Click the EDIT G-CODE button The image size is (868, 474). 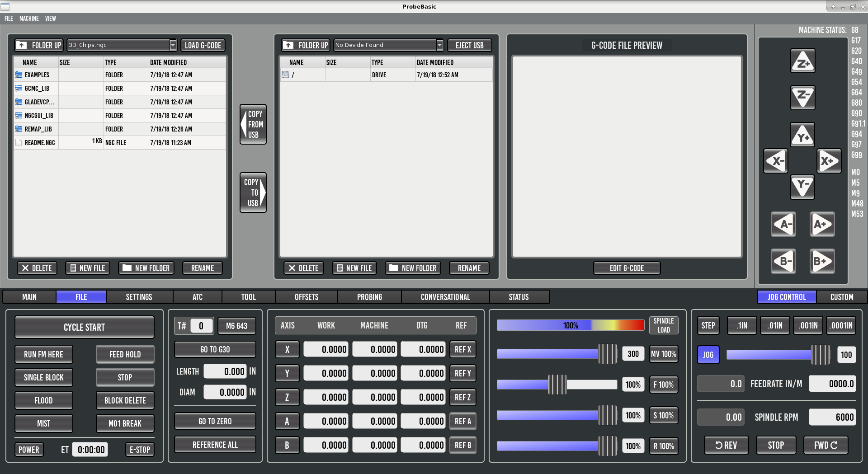click(627, 268)
